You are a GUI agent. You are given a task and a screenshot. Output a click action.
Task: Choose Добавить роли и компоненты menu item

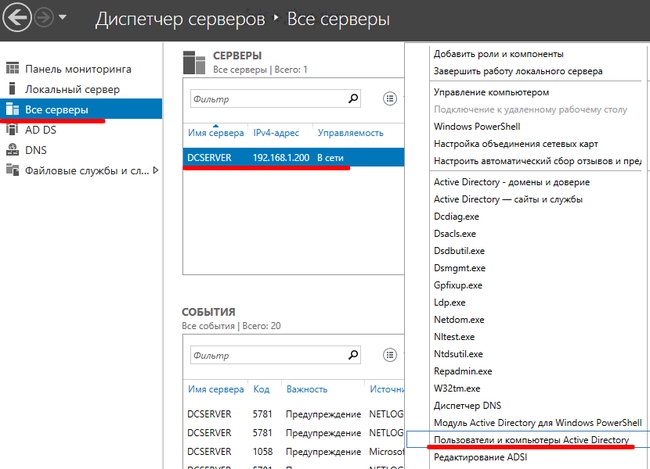point(499,54)
